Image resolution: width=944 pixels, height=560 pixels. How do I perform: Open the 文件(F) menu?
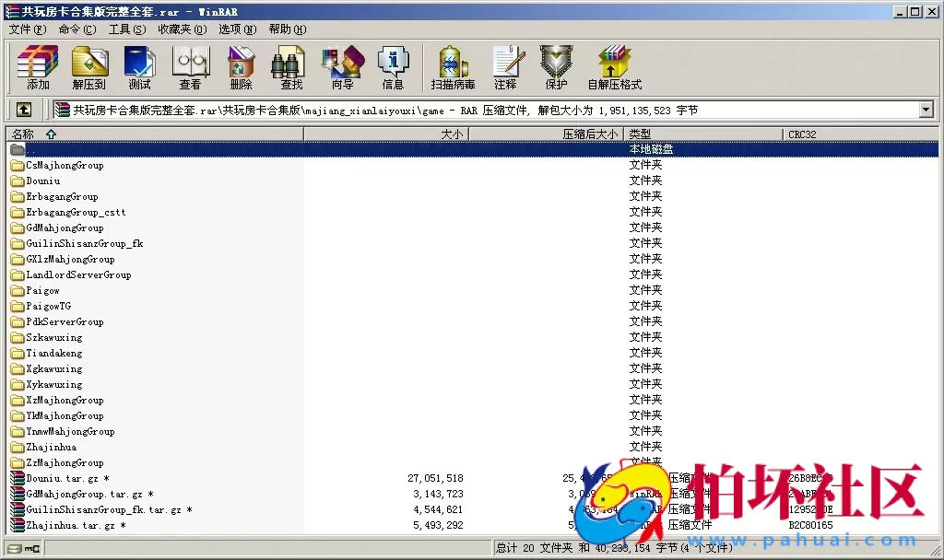[x=28, y=29]
